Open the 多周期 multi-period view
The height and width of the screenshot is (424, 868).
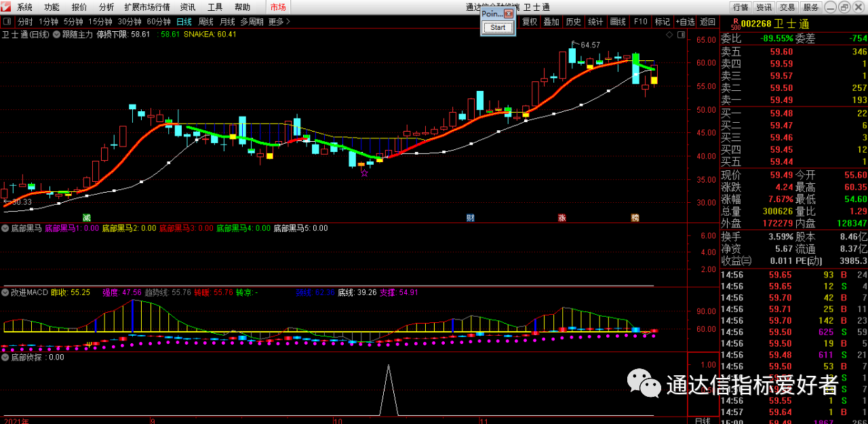252,22
